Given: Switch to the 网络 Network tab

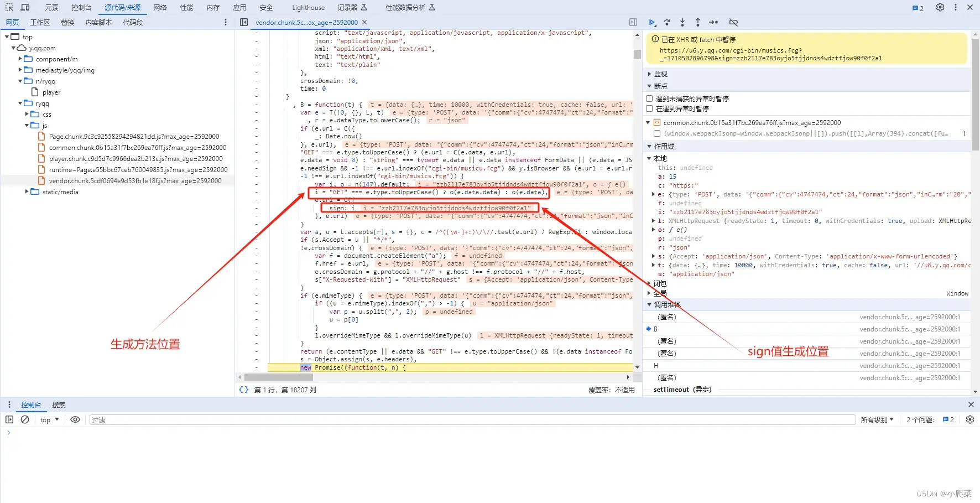Looking at the screenshot, I should point(160,7).
